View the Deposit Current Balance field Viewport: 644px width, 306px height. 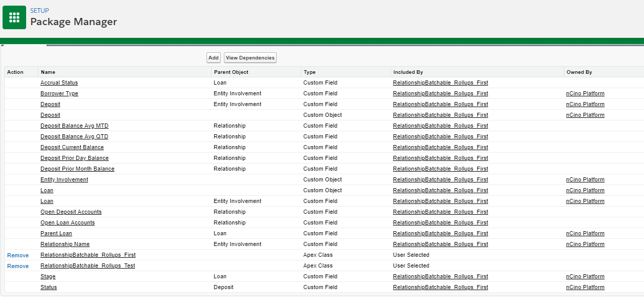click(x=72, y=147)
